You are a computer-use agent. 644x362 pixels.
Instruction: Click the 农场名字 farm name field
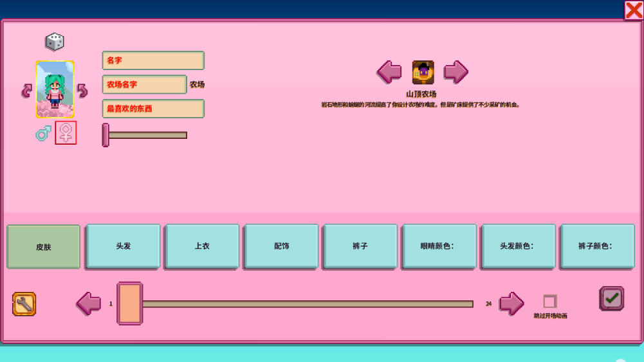click(x=144, y=85)
